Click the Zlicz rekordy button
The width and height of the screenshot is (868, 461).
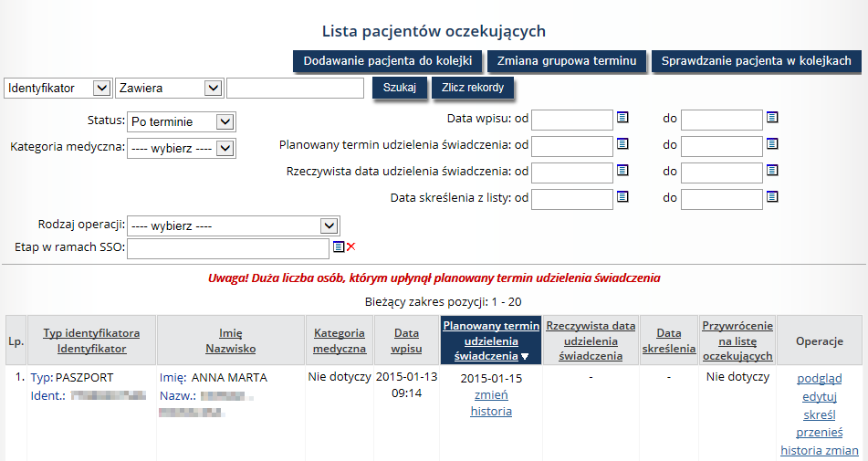[473, 88]
